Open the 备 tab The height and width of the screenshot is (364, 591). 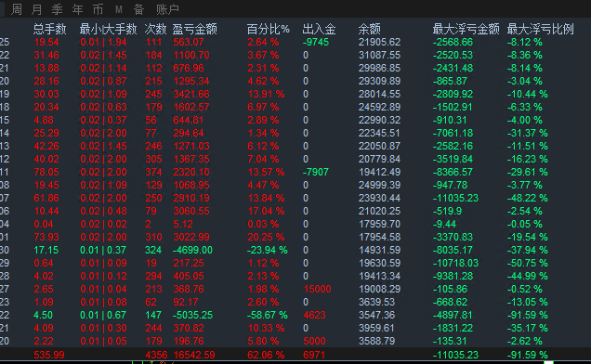point(138,9)
